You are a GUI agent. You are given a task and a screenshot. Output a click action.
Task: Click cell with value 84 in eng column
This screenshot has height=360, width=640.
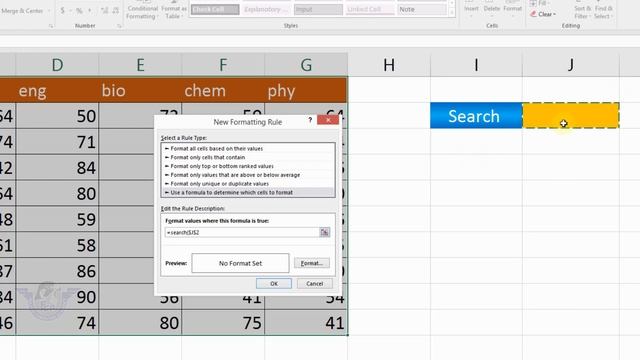click(57, 168)
